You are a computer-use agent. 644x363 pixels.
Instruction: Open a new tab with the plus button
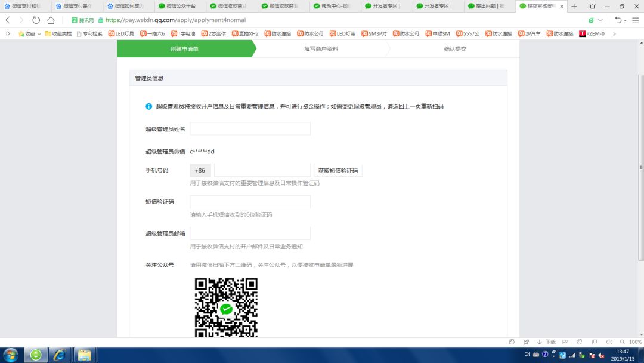[574, 6]
